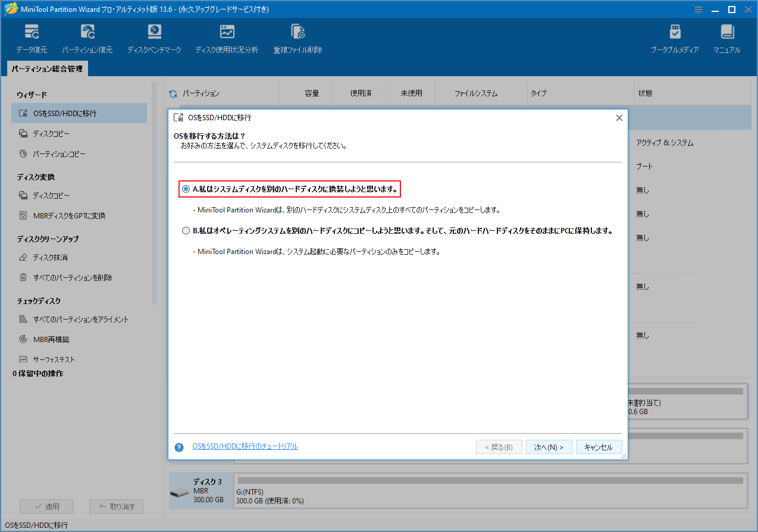The width and height of the screenshot is (758, 532).
Task: Click the 次へ(N) button
Action: click(x=548, y=447)
